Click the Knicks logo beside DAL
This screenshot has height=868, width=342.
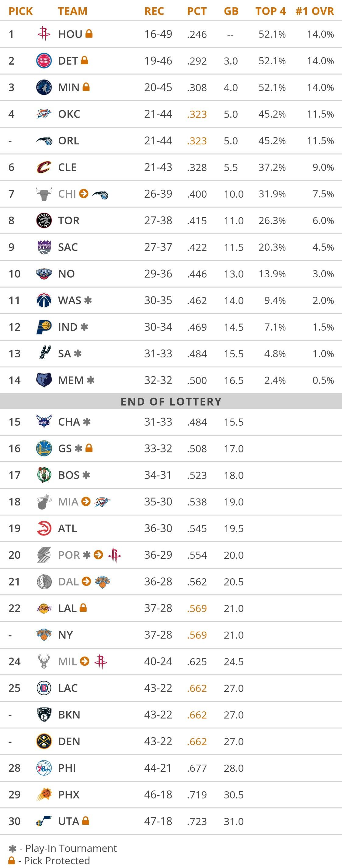(x=103, y=582)
